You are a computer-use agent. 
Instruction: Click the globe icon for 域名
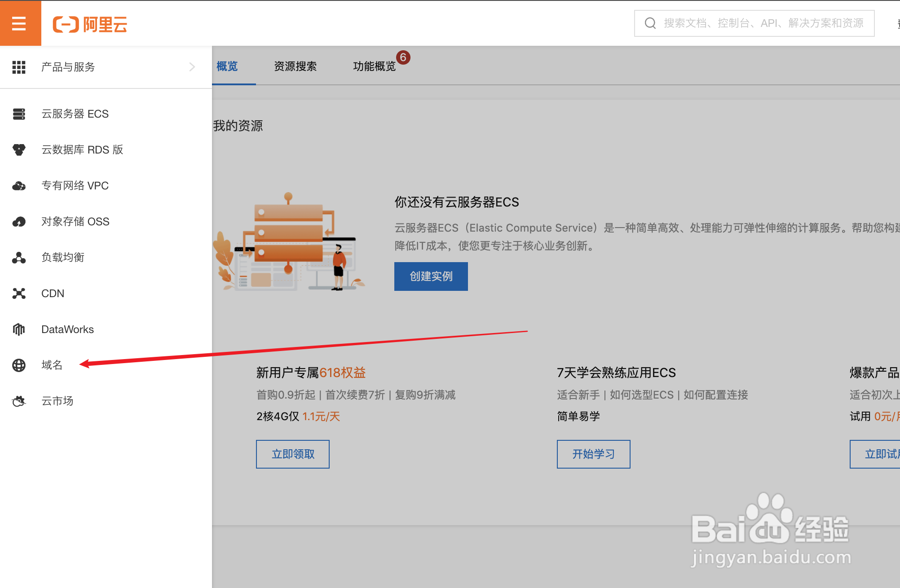(x=19, y=365)
